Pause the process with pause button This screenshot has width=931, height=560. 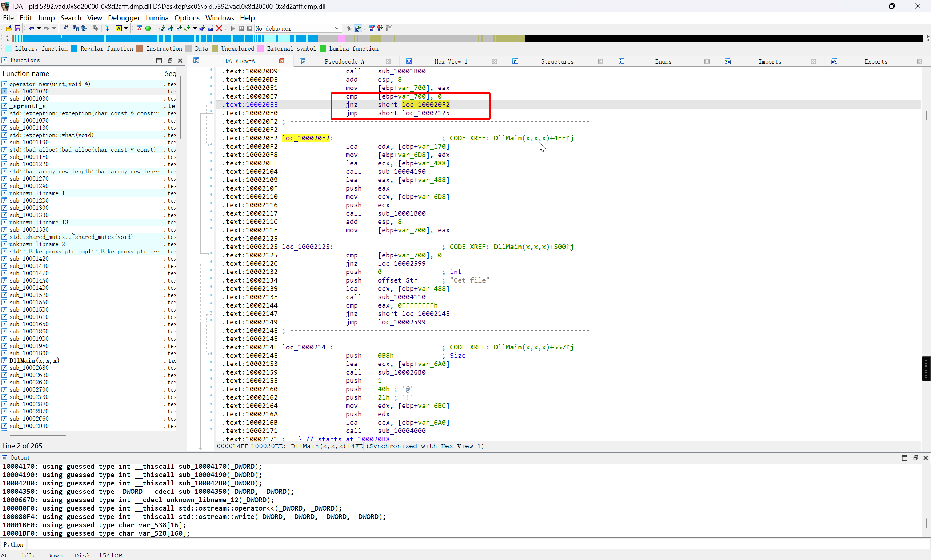click(241, 28)
